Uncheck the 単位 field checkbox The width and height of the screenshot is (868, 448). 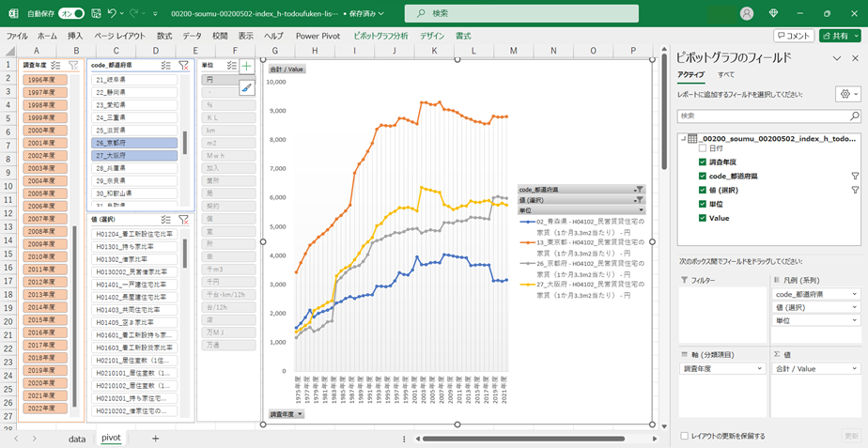[x=703, y=204]
